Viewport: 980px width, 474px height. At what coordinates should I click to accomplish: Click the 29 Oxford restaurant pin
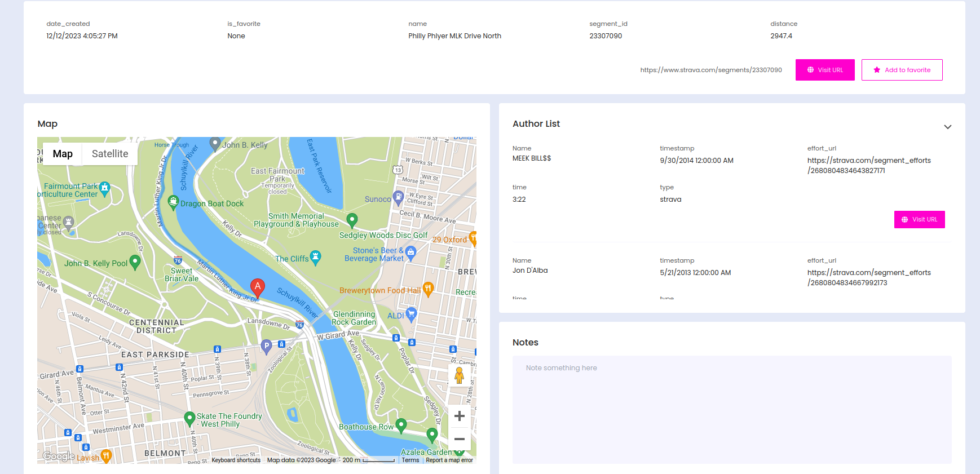473,238
